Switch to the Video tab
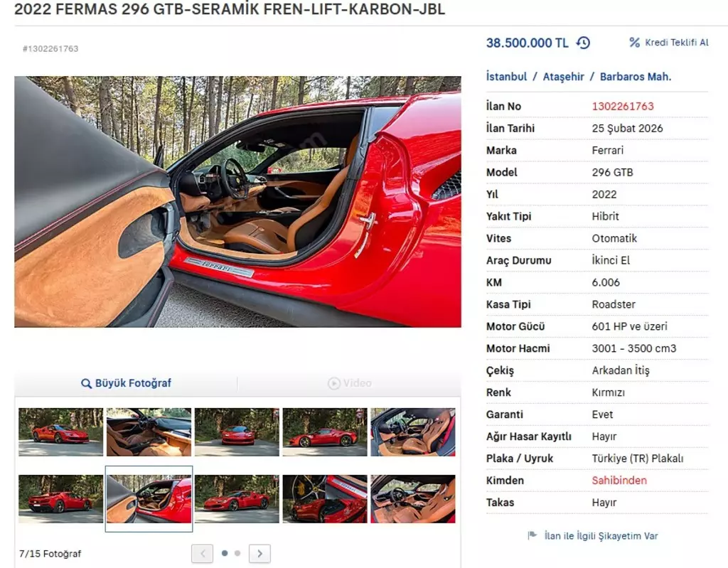The height and width of the screenshot is (568, 728). point(350,383)
